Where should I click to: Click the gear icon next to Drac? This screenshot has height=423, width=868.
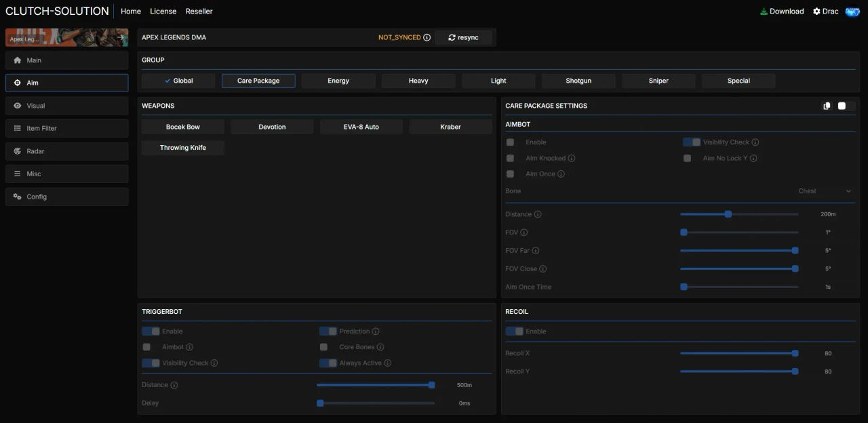point(816,12)
